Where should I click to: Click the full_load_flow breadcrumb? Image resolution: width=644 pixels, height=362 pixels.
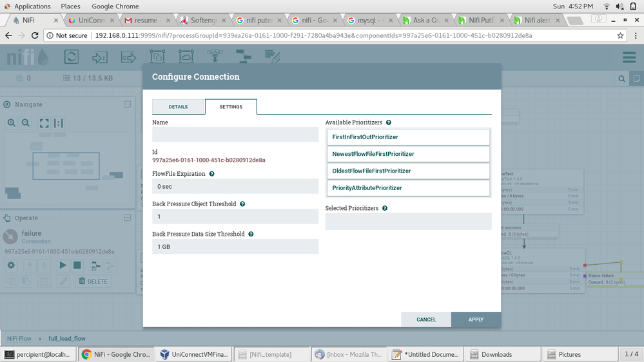(67, 339)
